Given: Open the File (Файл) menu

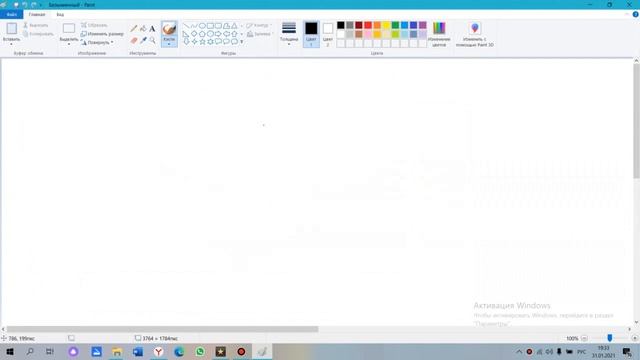Looking at the screenshot, I should (12, 14).
